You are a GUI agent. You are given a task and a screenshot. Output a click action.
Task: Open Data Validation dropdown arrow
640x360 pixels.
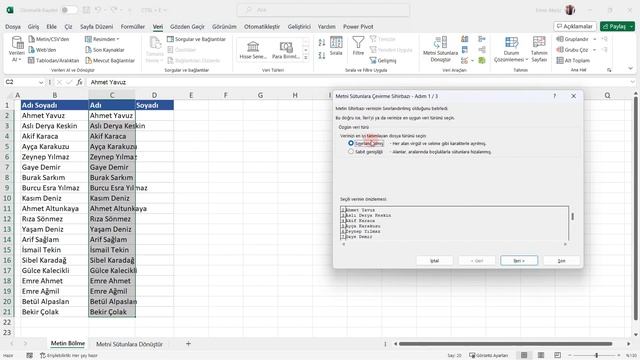click(x=472, y=60)
